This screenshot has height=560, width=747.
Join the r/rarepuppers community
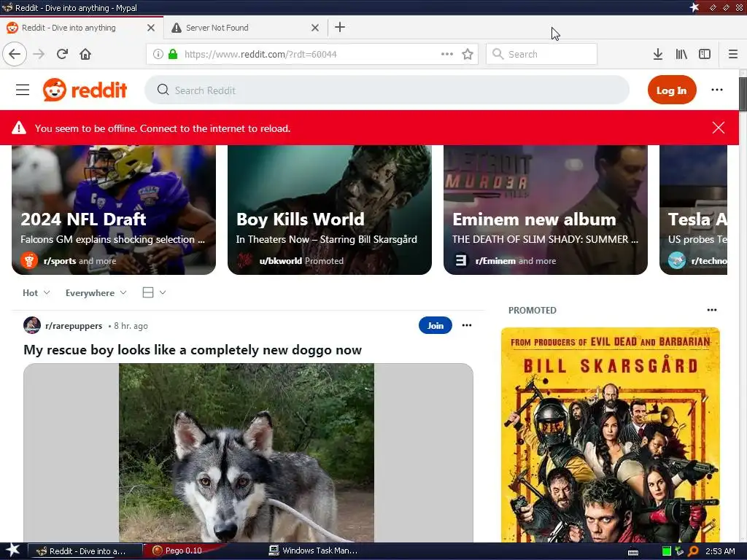(x=435, y=325)
